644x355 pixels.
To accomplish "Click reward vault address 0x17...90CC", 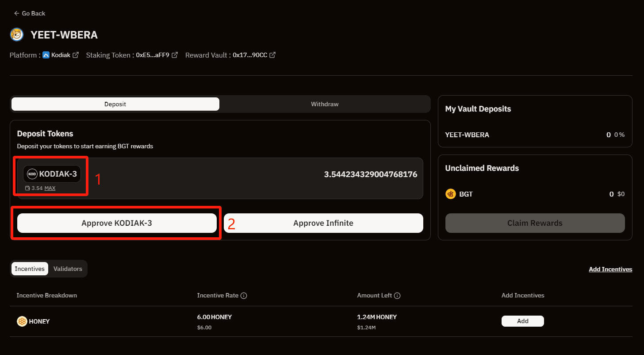I will [x=250, y=55].
